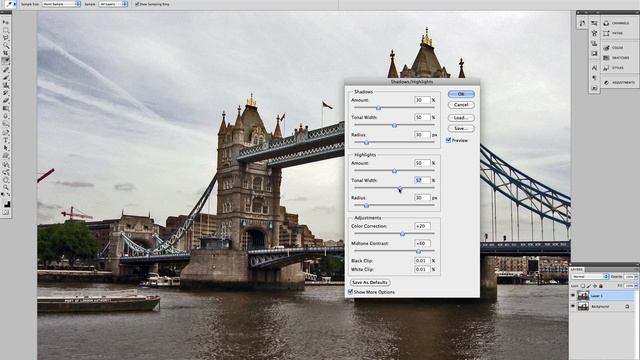The image size is (640, 360).
Task: Click the Shadows Amount slider handle
Action: [378, 108]
